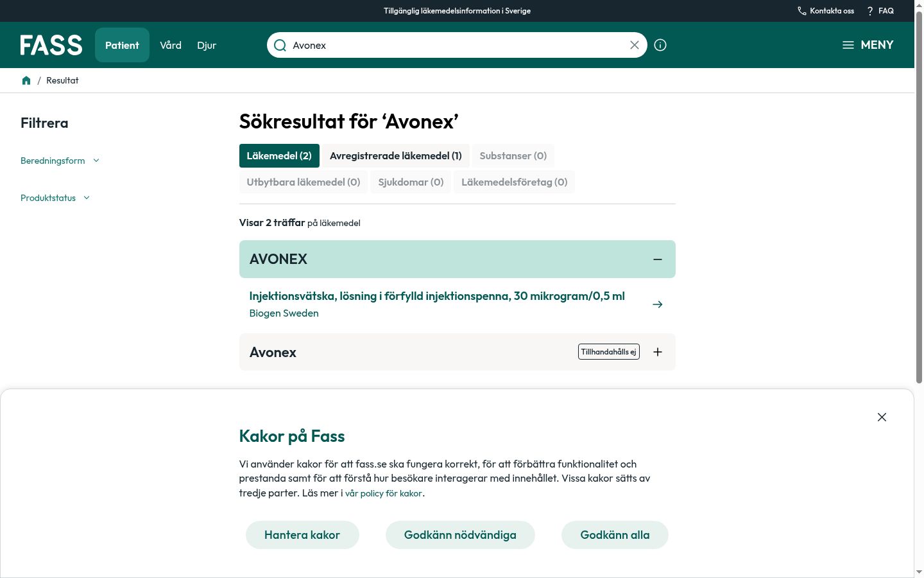Clear the Avonex search text

point(635,45)
